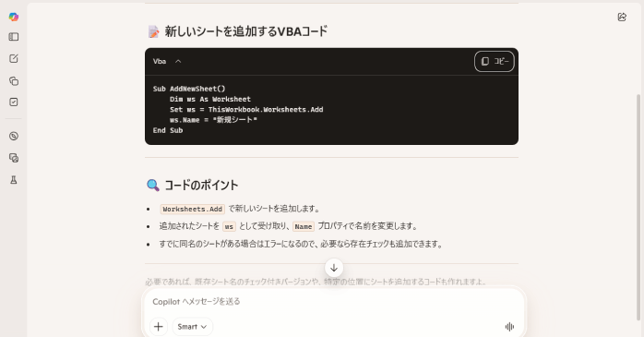The image size is (644, 337).
Task: Open the stacked pages icon in sidebar
Action: (14, 81)
